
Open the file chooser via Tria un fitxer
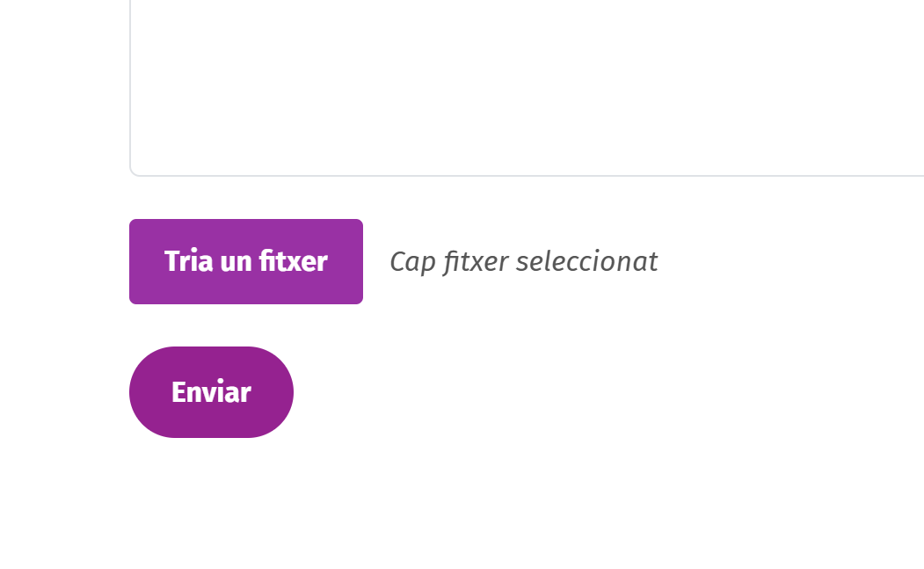coord(246,261)
